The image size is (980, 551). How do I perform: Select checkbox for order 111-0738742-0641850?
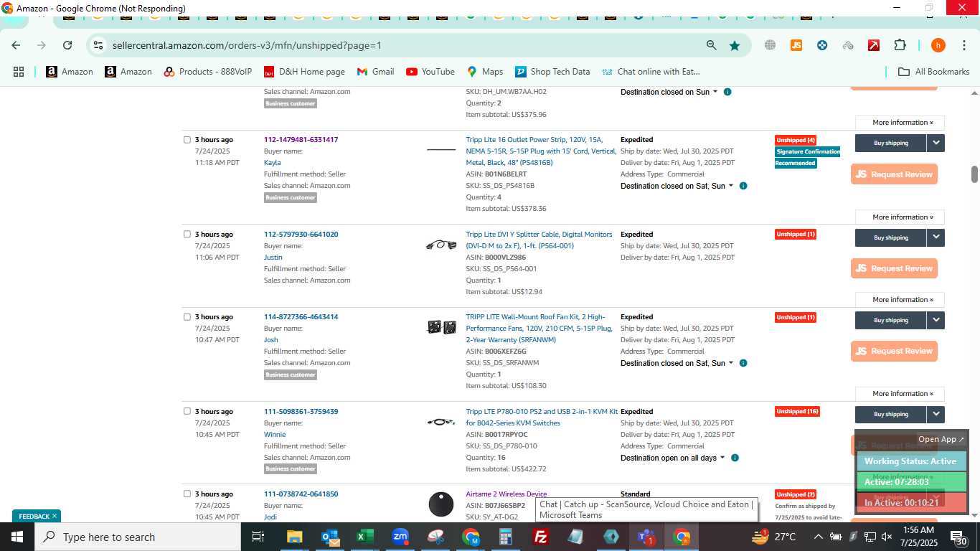[187, 494]
